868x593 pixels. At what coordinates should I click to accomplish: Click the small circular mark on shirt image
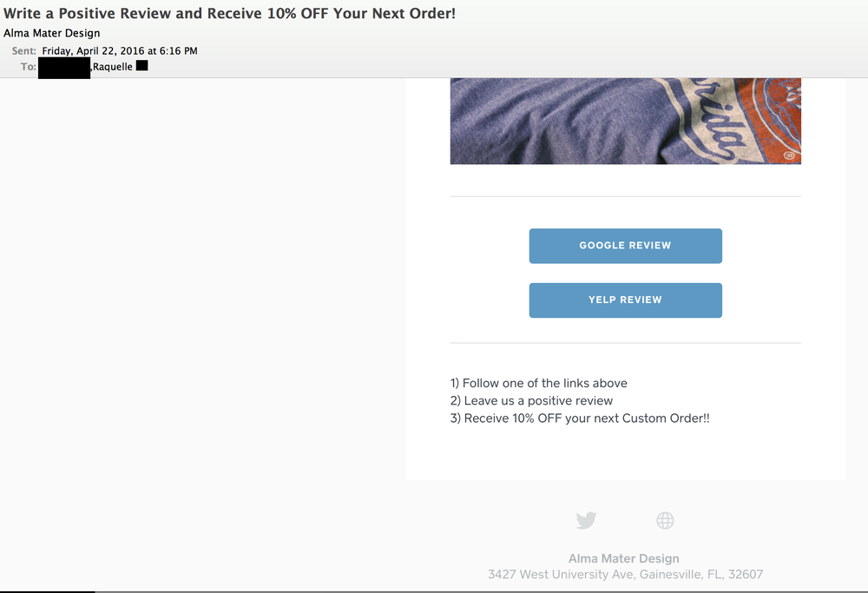[x=789, y=155]
